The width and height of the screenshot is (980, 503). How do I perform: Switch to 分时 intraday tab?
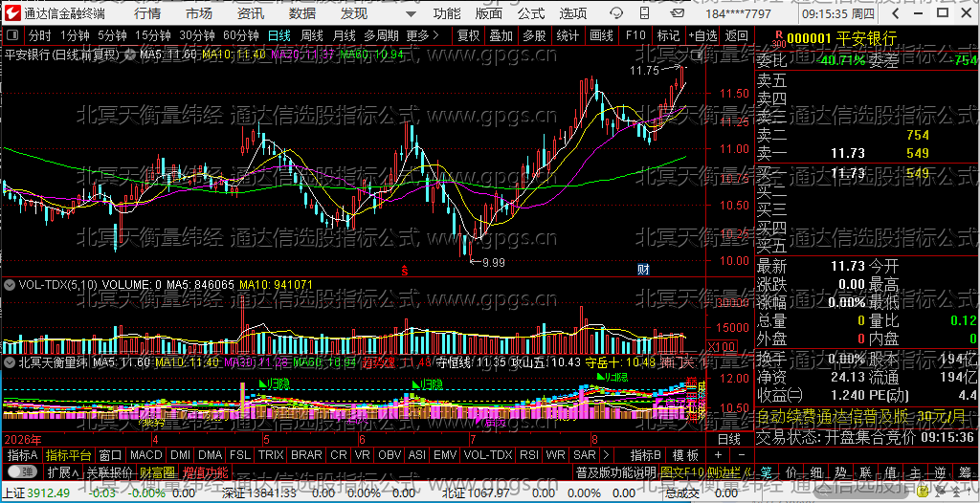[x=40, y=35]
